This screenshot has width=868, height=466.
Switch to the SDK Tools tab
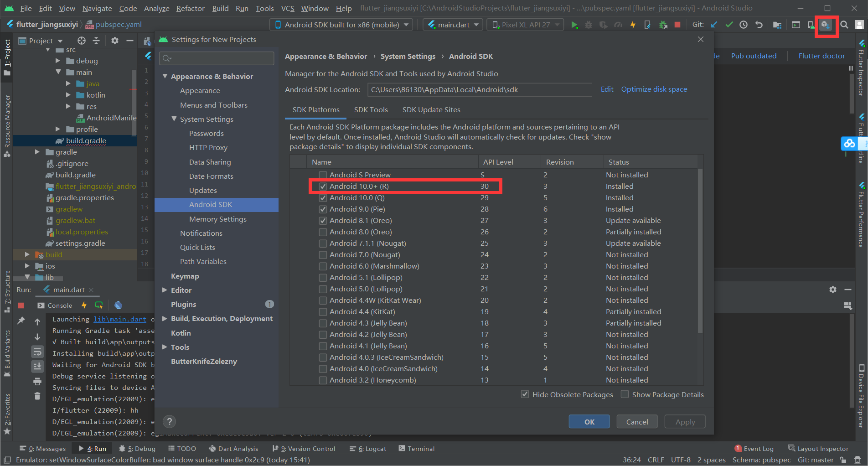coord(371,109)
